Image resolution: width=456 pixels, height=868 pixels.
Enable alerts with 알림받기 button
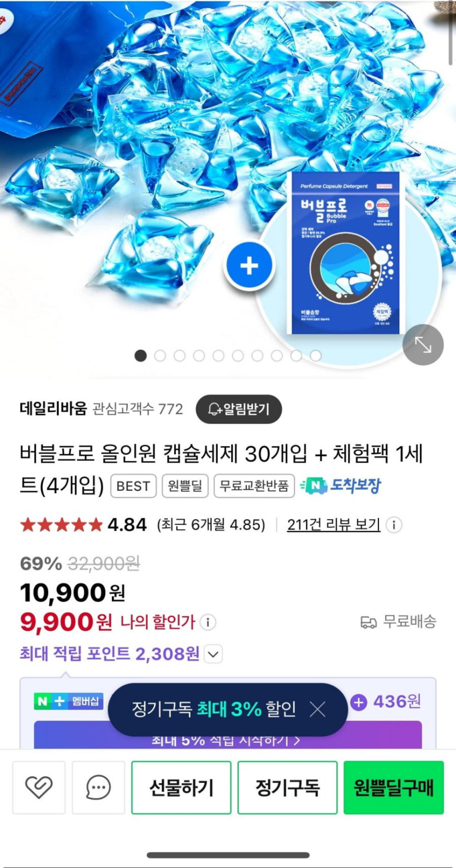pos(239,409)
